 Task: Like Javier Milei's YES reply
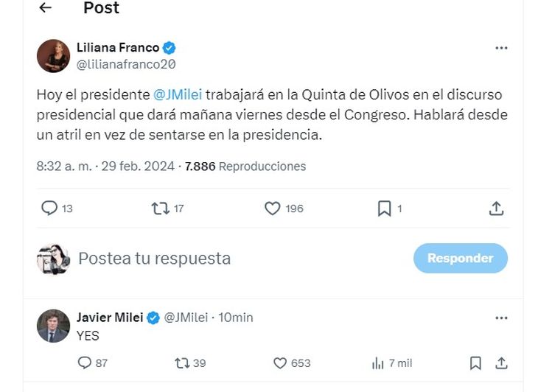tap(280, 363)
